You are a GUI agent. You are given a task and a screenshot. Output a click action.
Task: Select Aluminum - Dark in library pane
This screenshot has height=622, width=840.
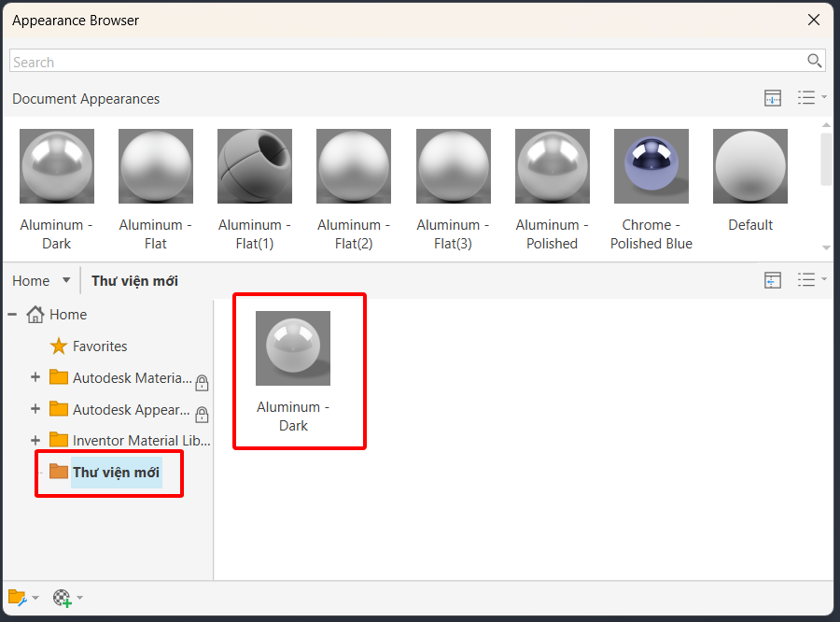coord(293,372)
